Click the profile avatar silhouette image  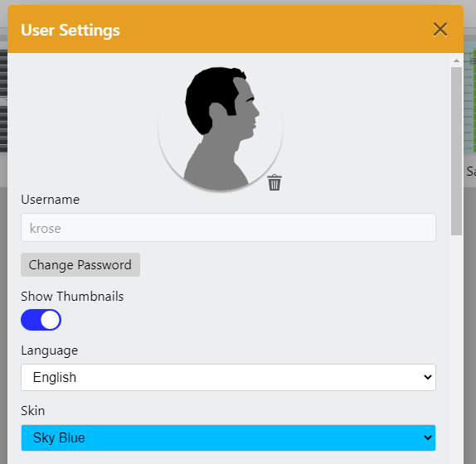click(221, 129)
